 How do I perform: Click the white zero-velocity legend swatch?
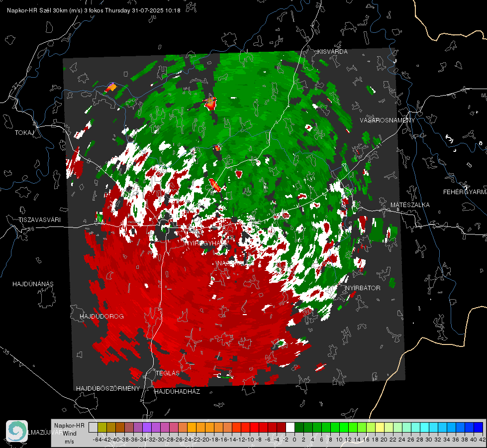(x=290, y=427)
